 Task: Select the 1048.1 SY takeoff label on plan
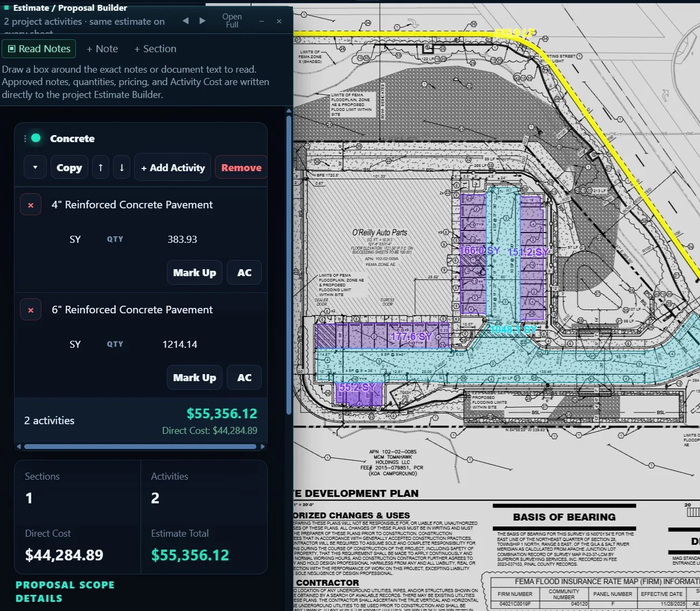(x=513, y=329)
